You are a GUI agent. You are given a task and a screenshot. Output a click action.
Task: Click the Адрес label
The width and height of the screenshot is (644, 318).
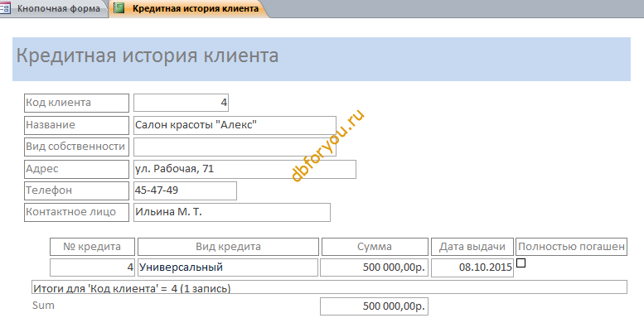coord(76,169)
